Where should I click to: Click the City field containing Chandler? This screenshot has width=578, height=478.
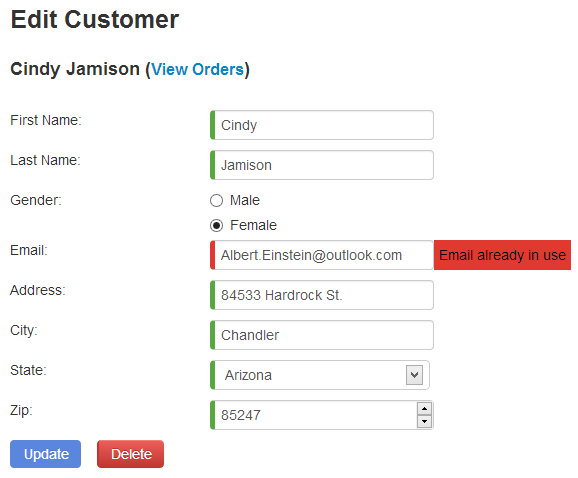point(322,335)
